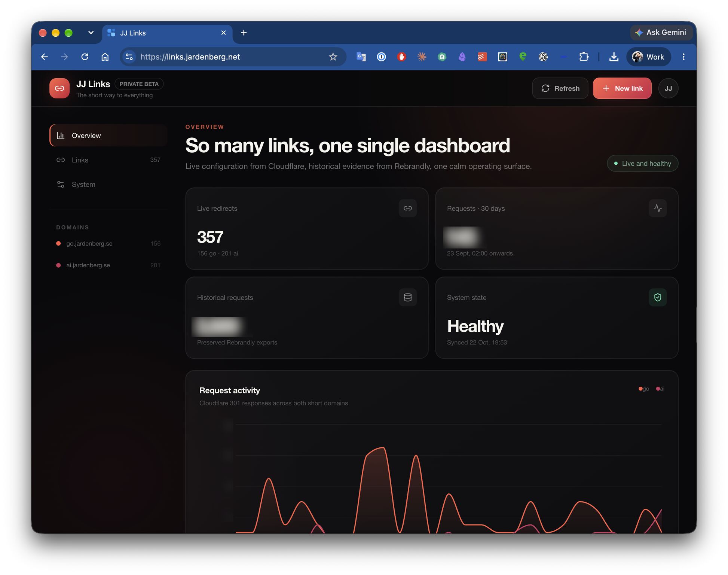Screen dimensions: 728x575
Task: Click the Requests 30 days activity icon
Action: pyautogui.click(x=658, y=208)
